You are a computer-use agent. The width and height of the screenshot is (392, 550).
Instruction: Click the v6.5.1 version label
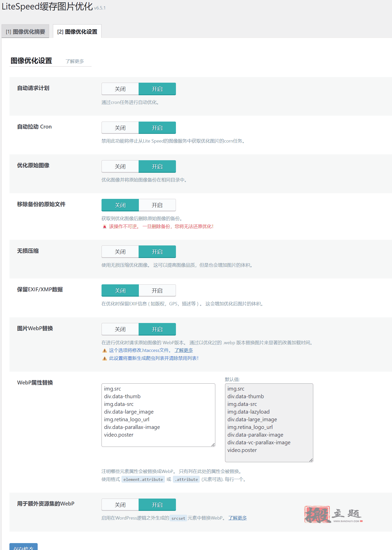[x=100, y=8]
